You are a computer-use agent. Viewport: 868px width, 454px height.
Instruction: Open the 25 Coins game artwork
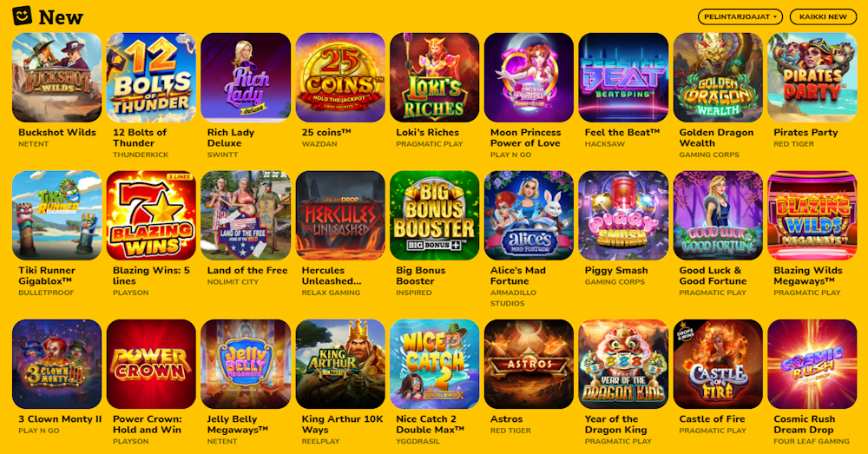340,77
